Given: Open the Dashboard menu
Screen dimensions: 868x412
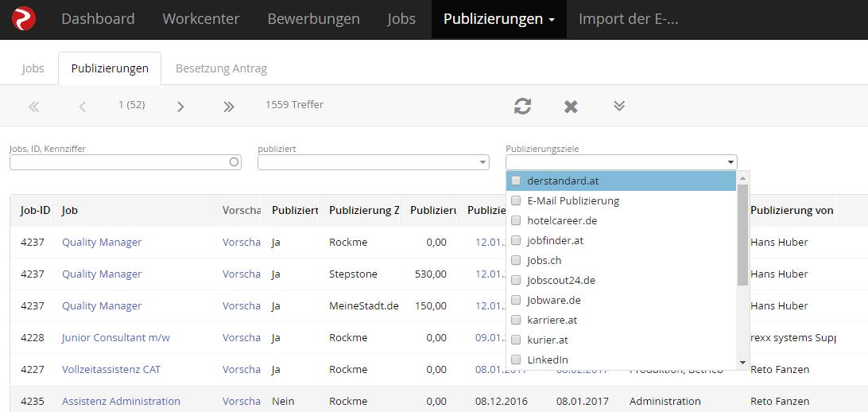Looking at the screenshot, I should click(98, 19).
